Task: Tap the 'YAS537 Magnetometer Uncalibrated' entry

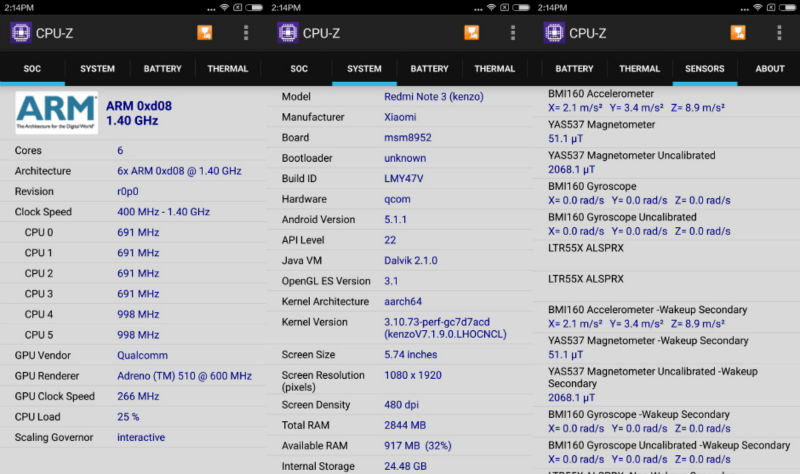Action: click(666, 162)
